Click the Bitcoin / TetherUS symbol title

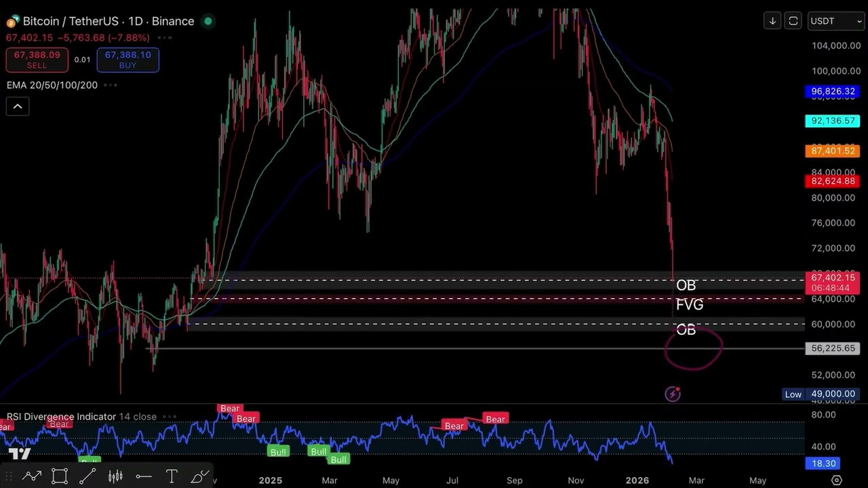click(x=108, y=21)
